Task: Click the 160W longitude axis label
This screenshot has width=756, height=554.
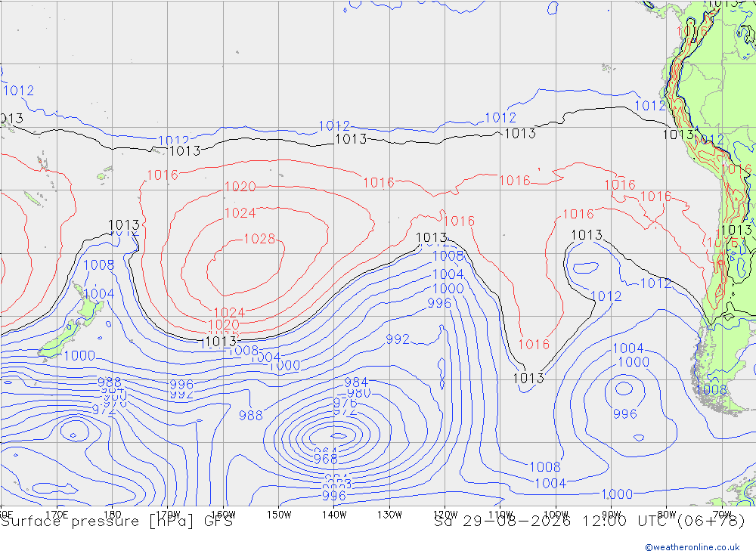Action: 223,515
